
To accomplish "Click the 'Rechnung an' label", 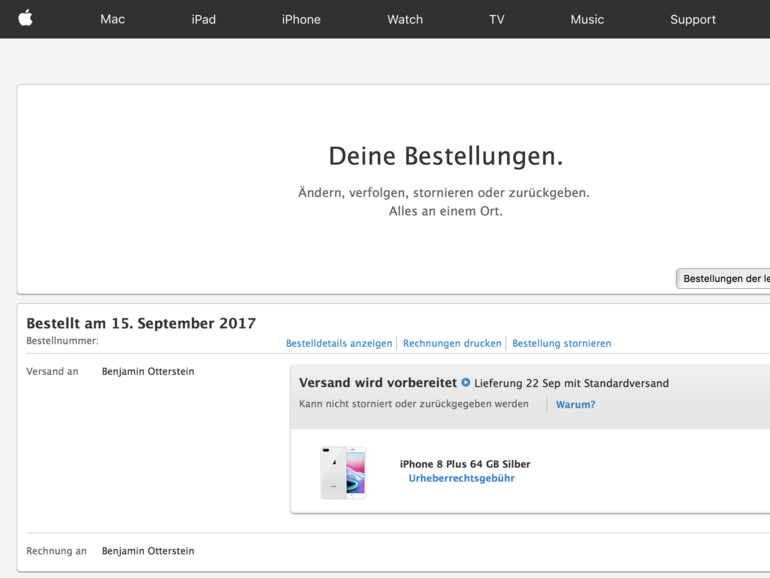I will pos(56,551).
